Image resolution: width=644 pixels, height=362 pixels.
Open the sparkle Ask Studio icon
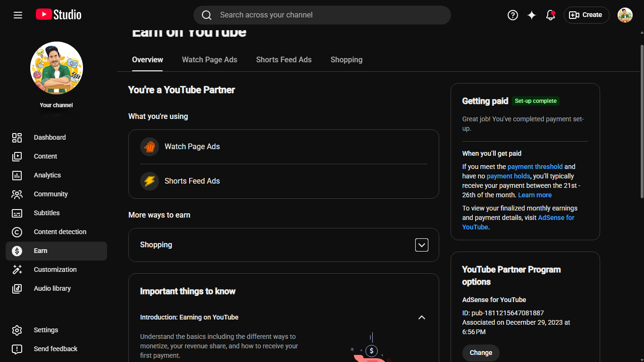[x=532, y=15]
